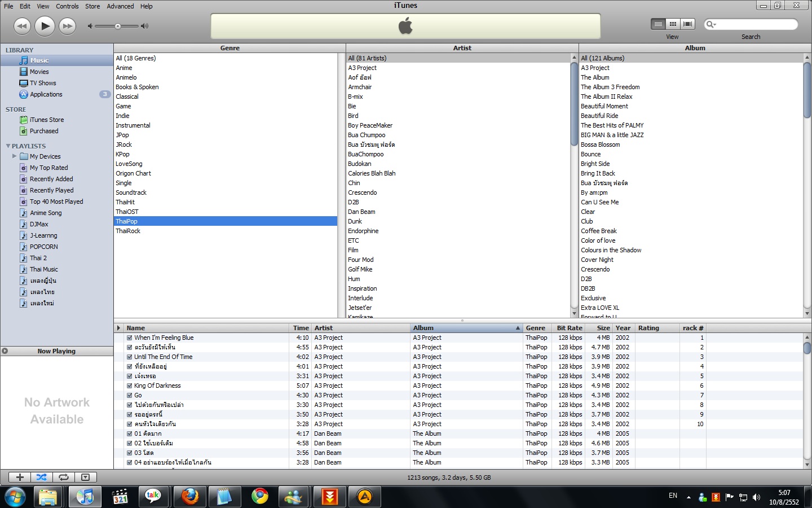Viewport: 812px width, 508px height.
Task: Uncheck the 3:31 A3 Project song checkbox
Action: [x=130, y=376]
